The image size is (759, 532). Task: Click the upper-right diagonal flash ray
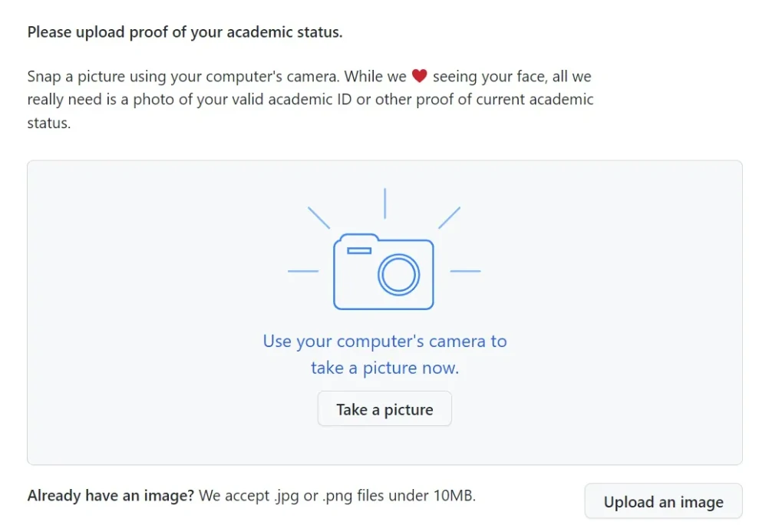point(450,217)
